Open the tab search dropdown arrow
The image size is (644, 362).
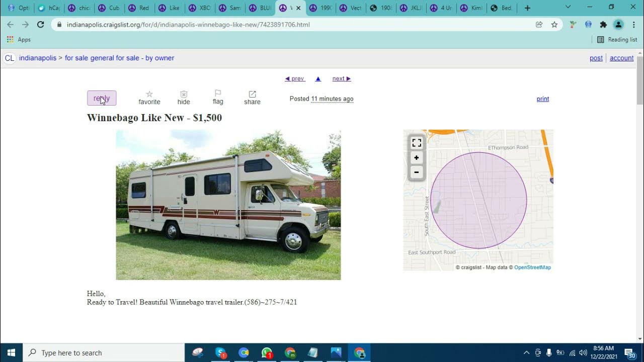568,8
